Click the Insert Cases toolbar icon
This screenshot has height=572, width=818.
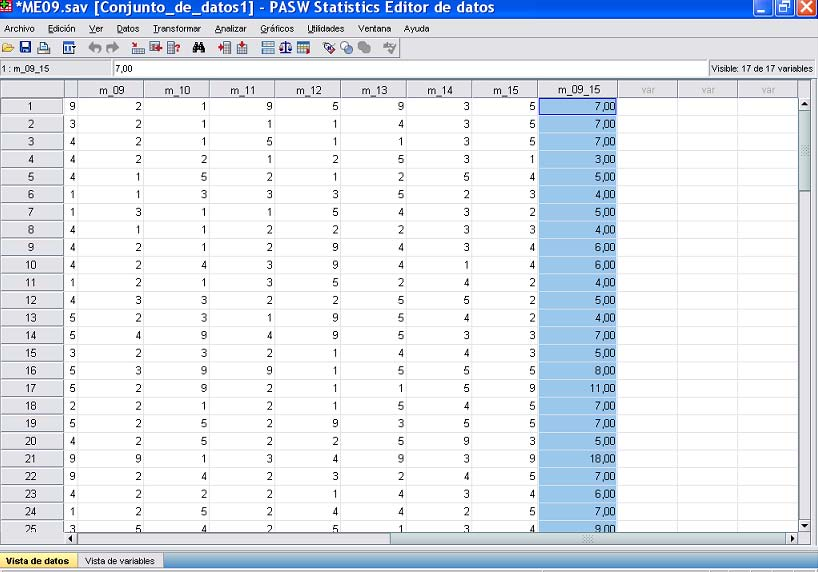point(224,47)
